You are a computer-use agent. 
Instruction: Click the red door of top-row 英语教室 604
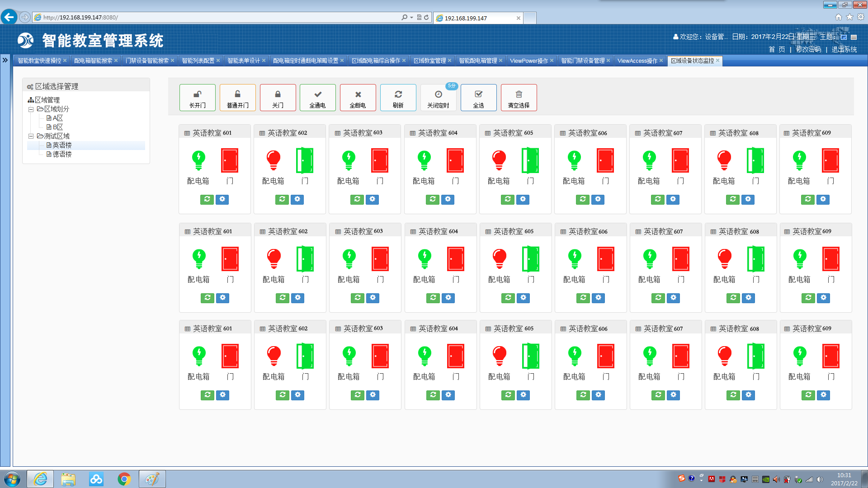[x=455, y=160]
